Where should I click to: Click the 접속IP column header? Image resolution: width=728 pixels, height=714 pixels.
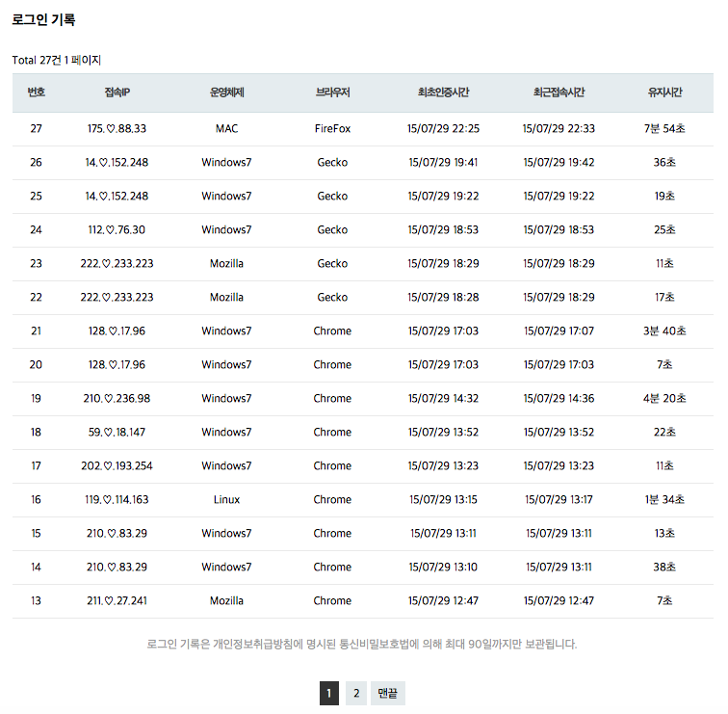point(117,93)
